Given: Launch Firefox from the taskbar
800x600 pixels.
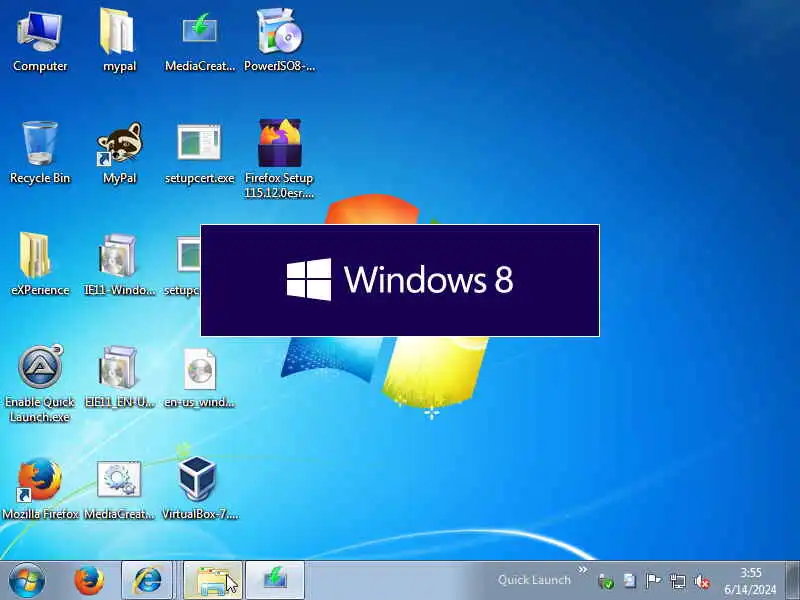Looking at the screenshot, I should pyautogui.click(x=89, y=581).
